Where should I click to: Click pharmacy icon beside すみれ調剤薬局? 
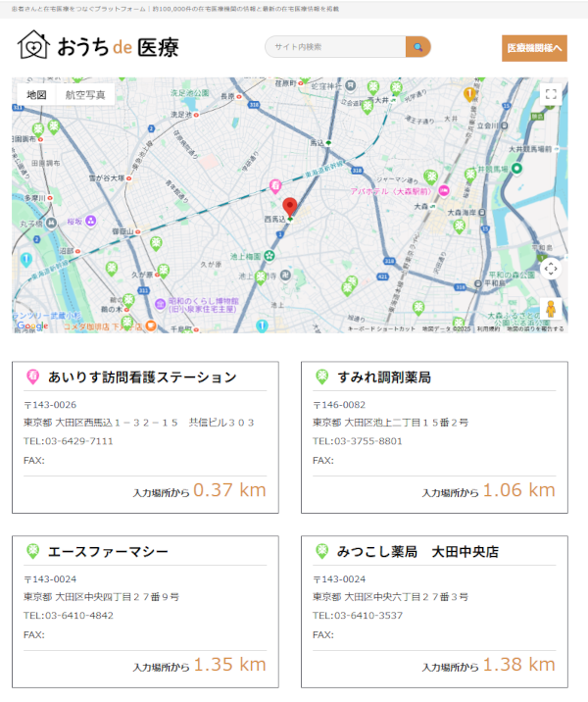(320, 376)
